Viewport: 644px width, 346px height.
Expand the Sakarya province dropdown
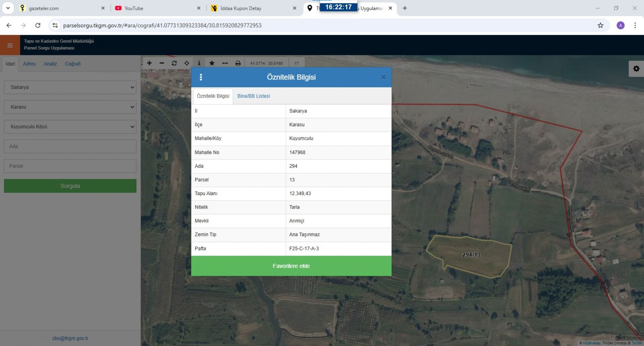(70, 87)
